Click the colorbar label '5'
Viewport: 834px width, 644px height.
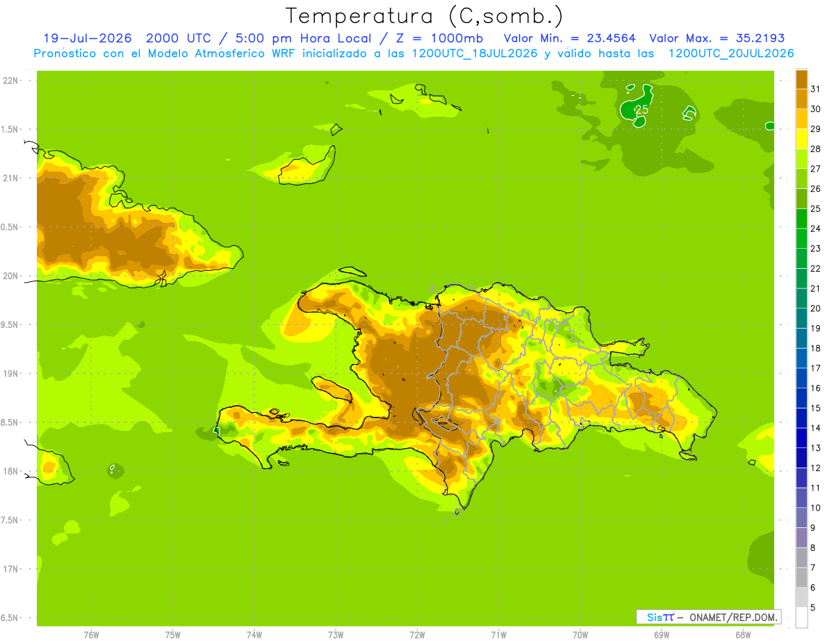click(813, 608)
